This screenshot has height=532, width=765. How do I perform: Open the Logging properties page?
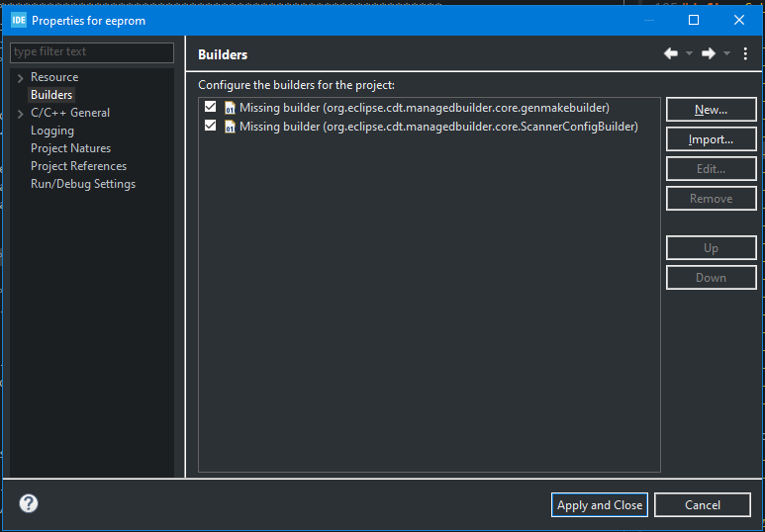click(52, 131)
